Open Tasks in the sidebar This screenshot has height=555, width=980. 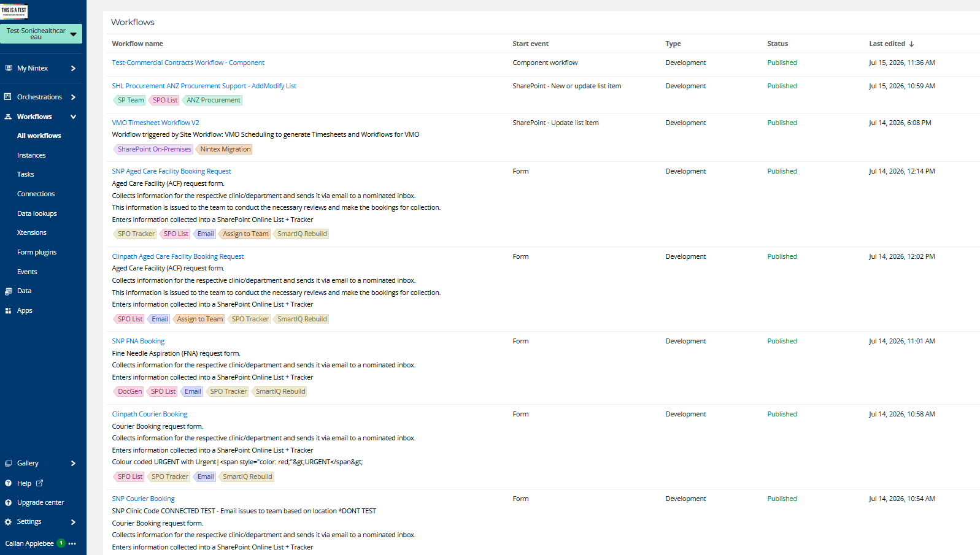26,175
